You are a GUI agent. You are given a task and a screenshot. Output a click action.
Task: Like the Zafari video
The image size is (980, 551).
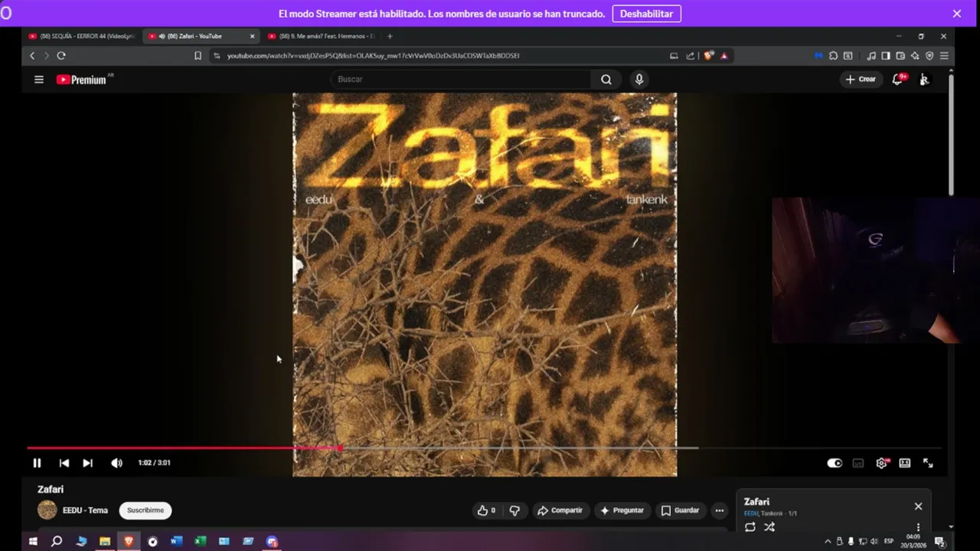tap(486, 510)
